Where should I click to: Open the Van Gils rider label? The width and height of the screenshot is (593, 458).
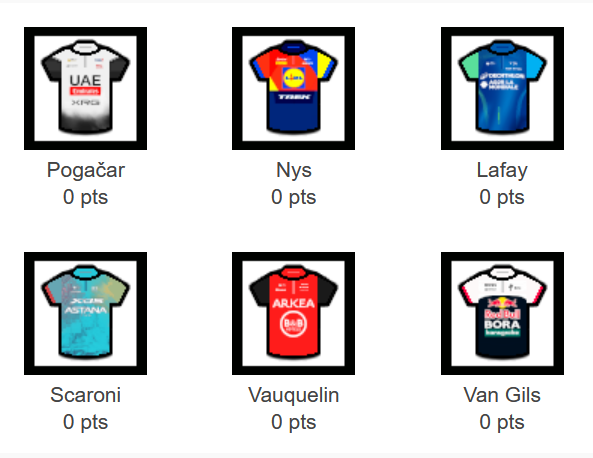(x=502, y=395)
